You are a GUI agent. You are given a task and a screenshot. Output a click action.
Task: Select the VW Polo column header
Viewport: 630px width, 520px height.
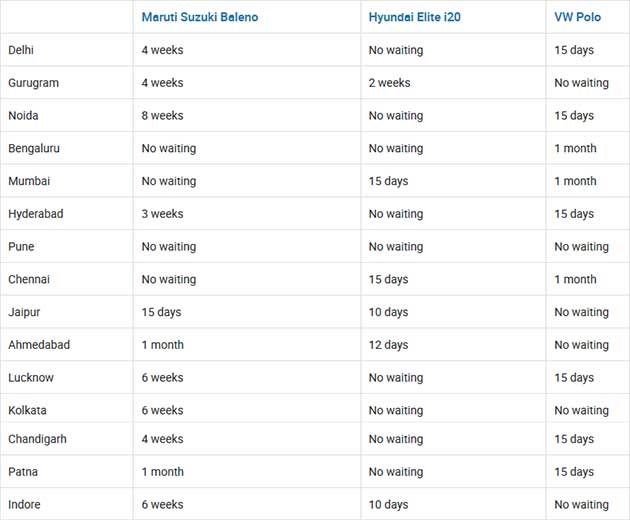tap(577, 17)
